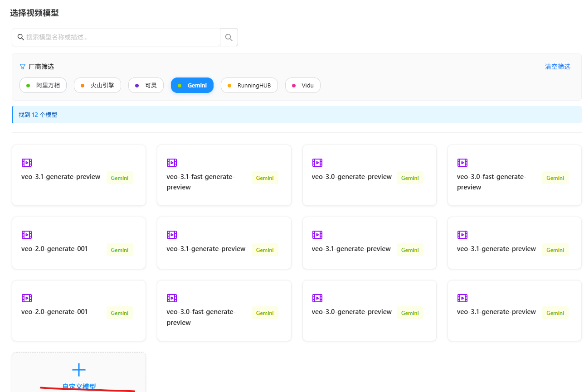This screenshot has width=584, height=392.
Task: Enable the 火山引擎 vendor filter chip
Action: tap(97, 85)
